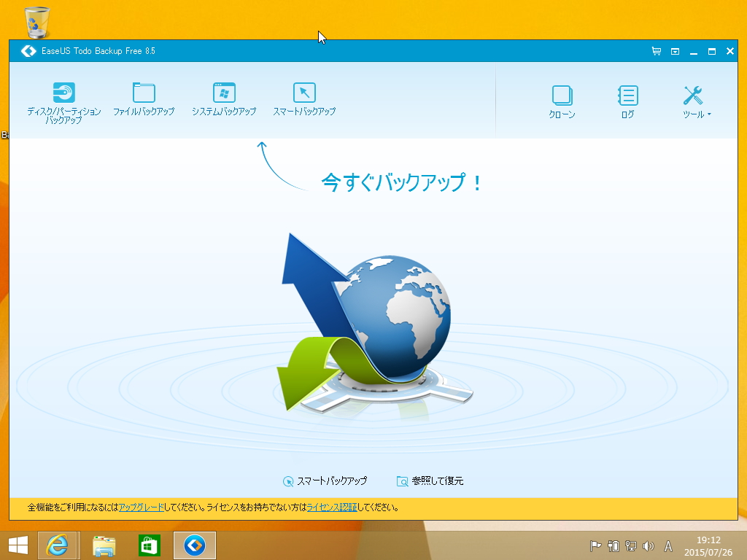The width and height of the screenshot is (747, 560).
Task: Select 参照して復元 to browse for recovery
Action: coord(436,481)
